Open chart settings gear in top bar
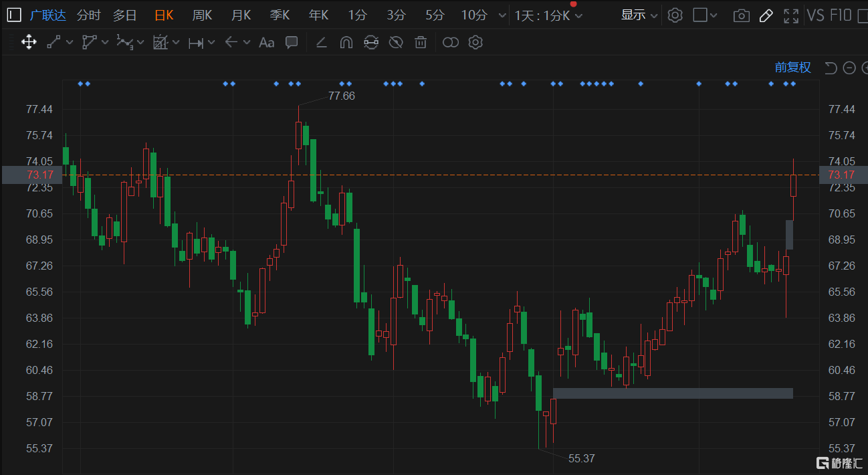This screenshot has width=868, height=475. 675,15
